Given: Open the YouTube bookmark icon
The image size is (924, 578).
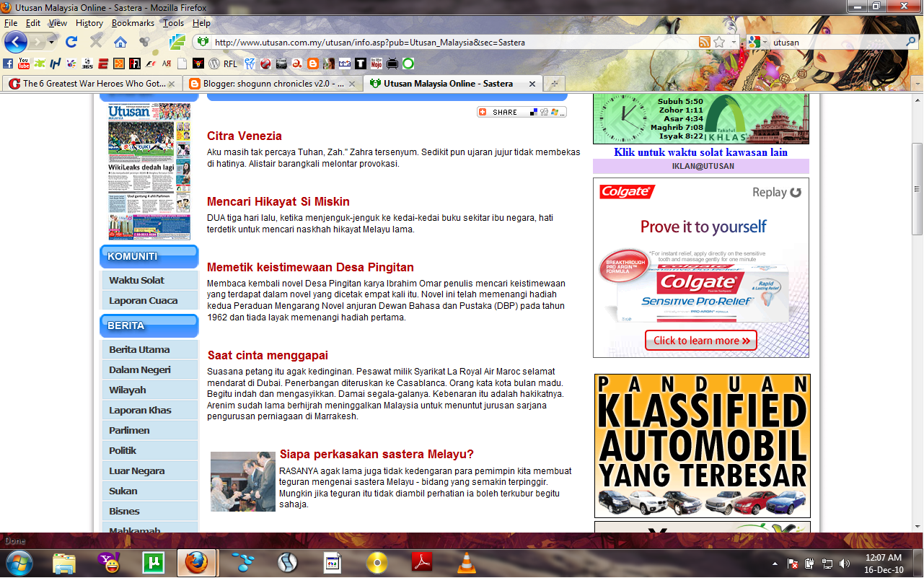Looking at the screenshot, I should (x=24, y=64).
